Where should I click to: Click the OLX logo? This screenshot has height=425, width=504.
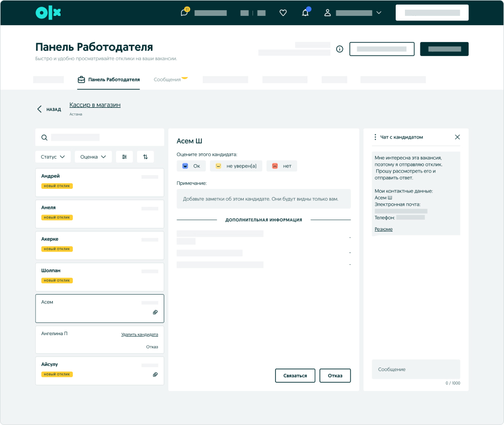click(x=48, y=13)
